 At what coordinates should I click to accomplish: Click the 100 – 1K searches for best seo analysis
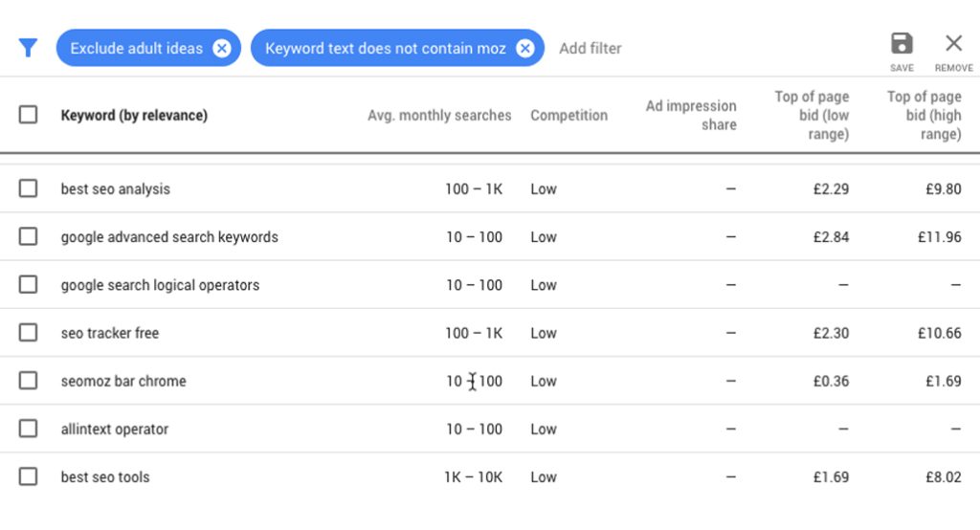click(474, 189)
